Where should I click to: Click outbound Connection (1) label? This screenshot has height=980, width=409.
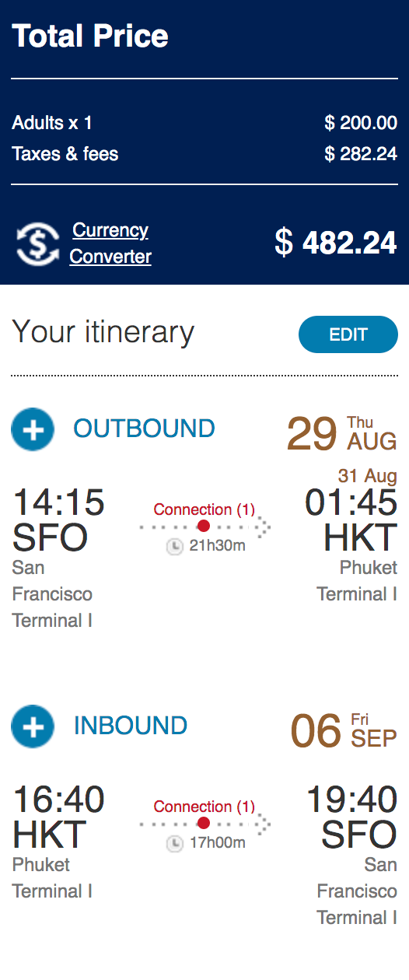[x=204, y=509]
